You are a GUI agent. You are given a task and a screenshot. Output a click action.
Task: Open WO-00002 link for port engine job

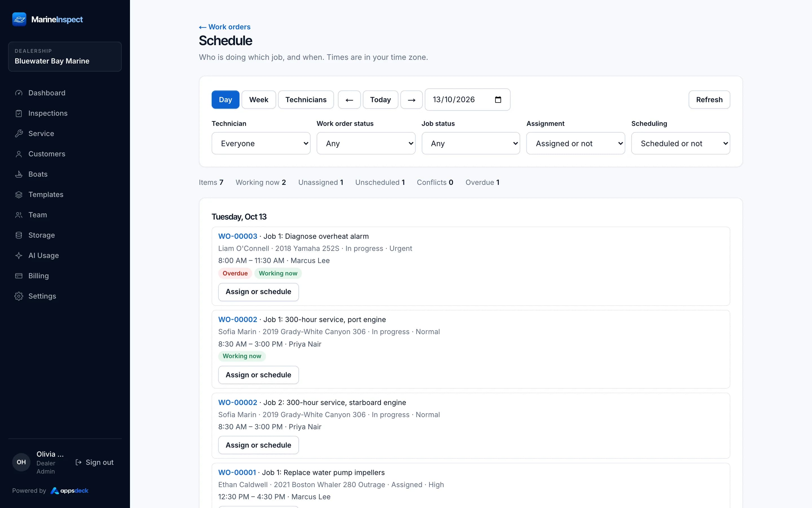pos(238,319)
